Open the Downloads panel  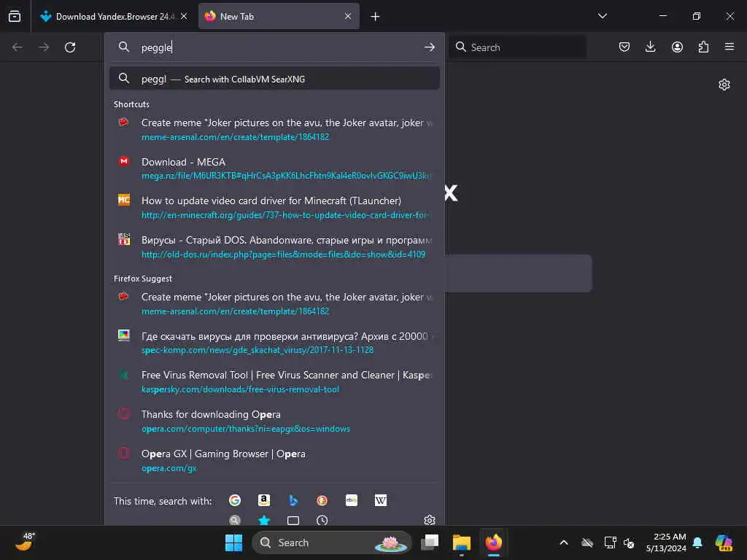(x=650, y=47)
